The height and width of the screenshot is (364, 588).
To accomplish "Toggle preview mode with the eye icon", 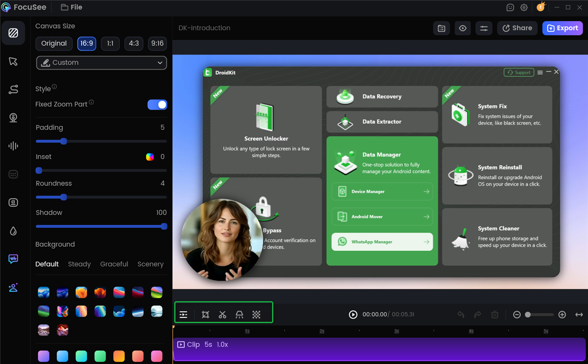I will (462, 28).
